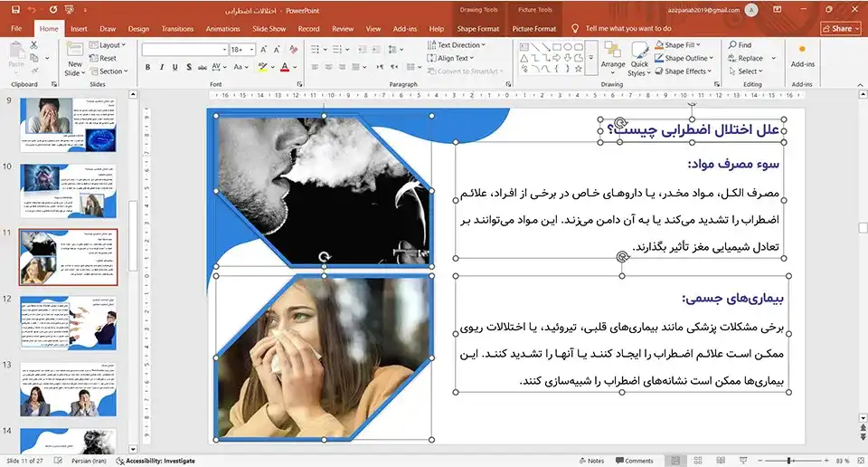
Task: Open the Shape Format tab
Action: (x=477, y=29)
